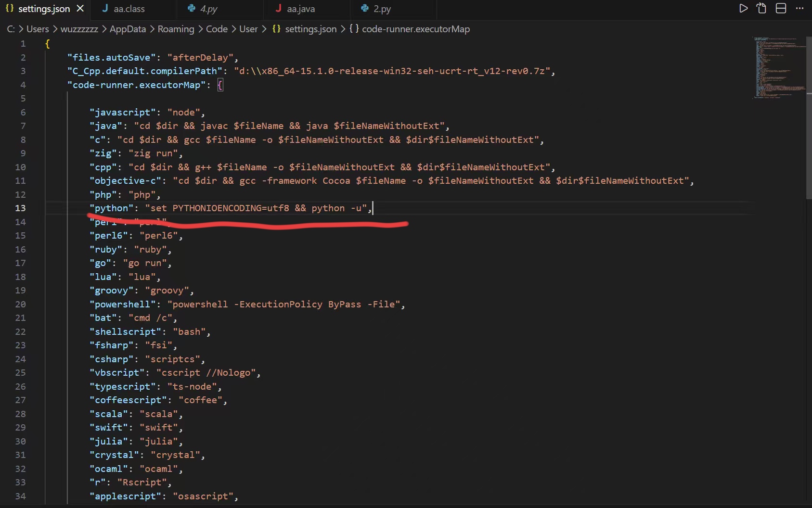Click line number 4 in the gutter
The image size is (812, 508).
(23, 85)
